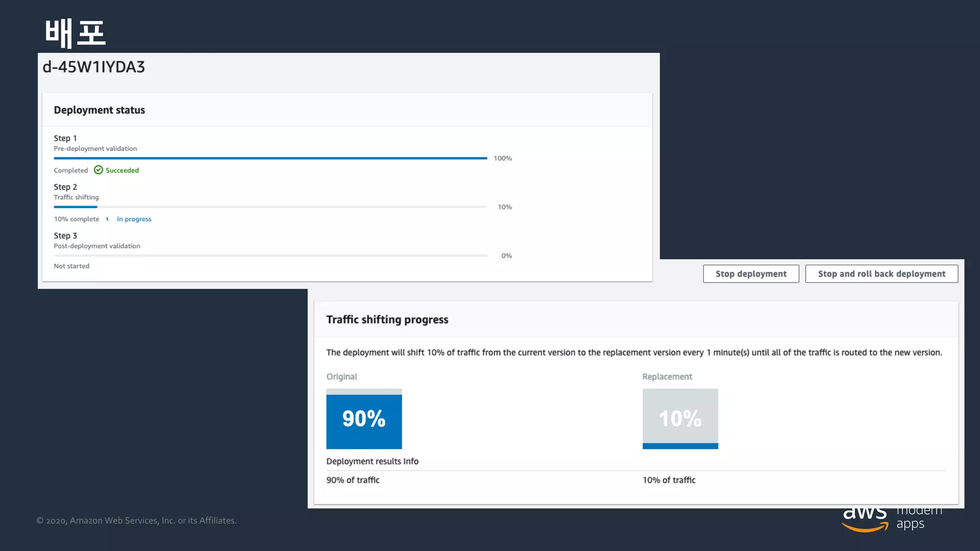Click the Succeeded status label

(x=122, y=170)
